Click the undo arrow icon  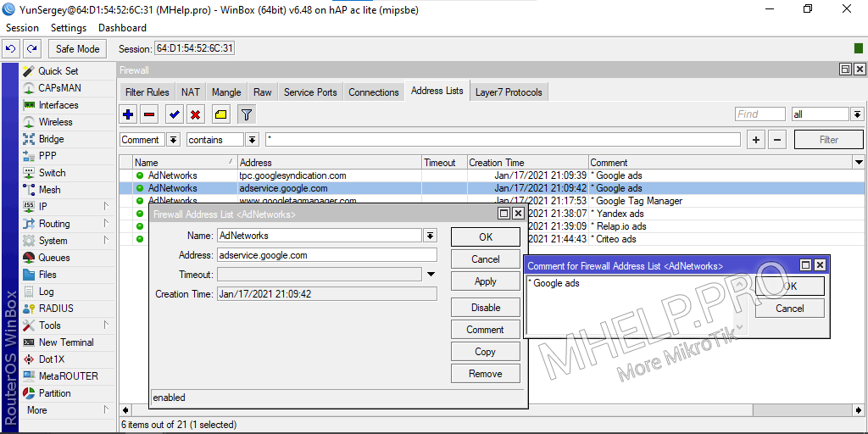click(x=11, y=49)
